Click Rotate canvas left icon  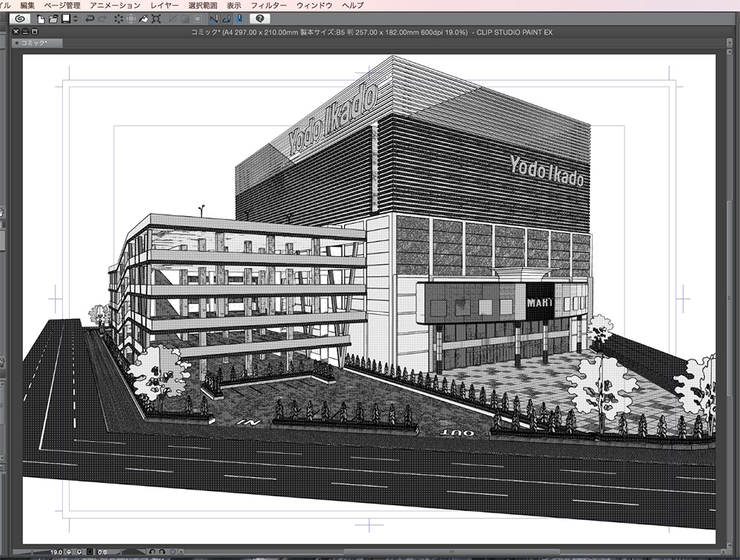(x=152, y=552)
